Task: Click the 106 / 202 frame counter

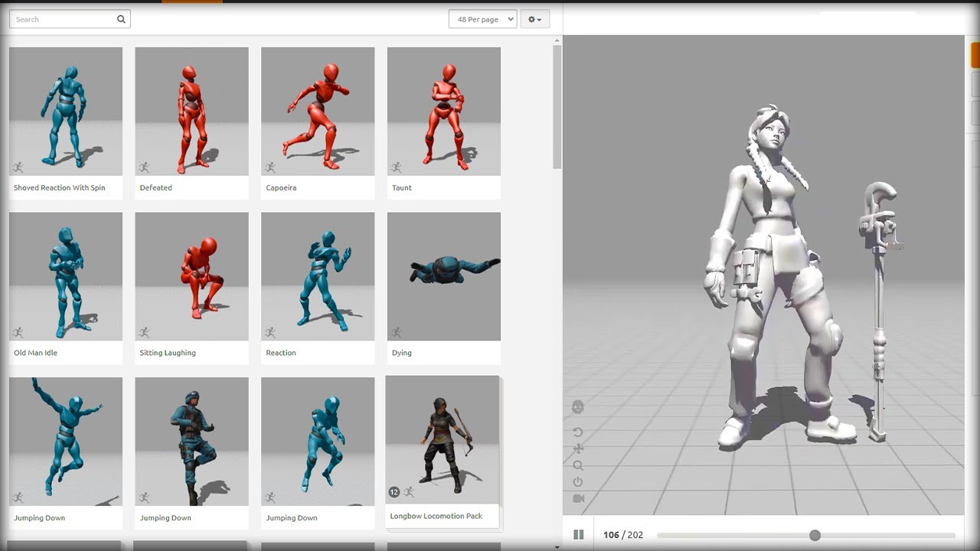Action: coord(623,535)
